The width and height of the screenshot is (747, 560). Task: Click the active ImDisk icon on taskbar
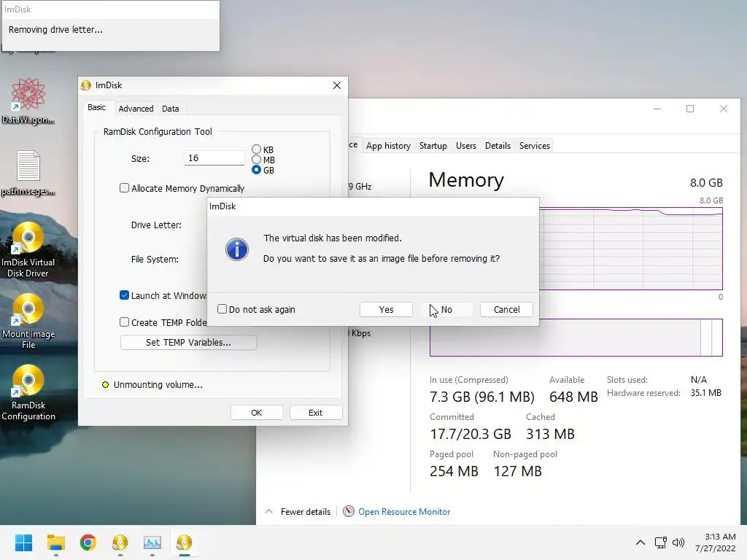[x=184, y=542]
